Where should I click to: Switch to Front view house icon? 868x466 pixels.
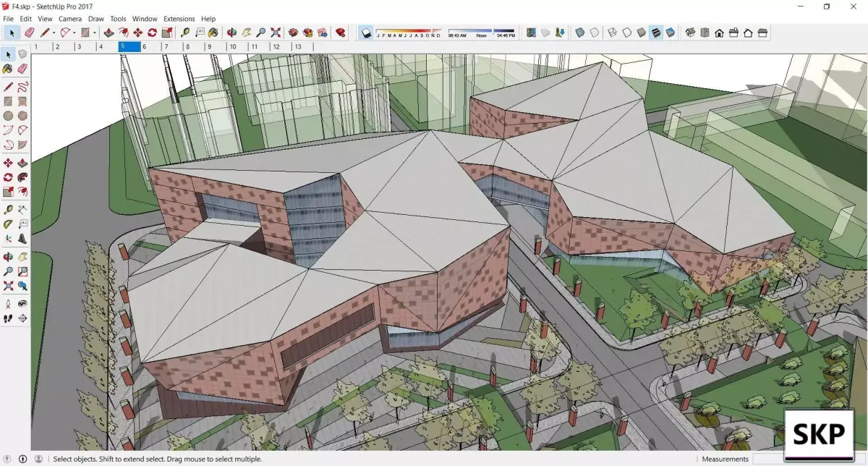[x=719, y=33]
